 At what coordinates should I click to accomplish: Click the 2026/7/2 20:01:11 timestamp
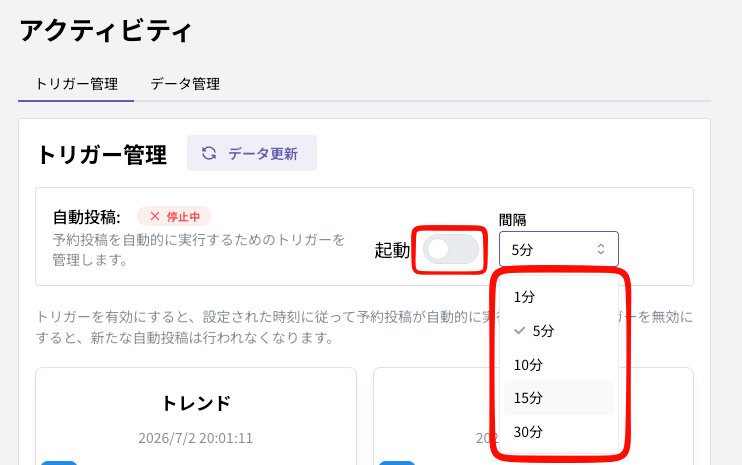coord(195,438)
